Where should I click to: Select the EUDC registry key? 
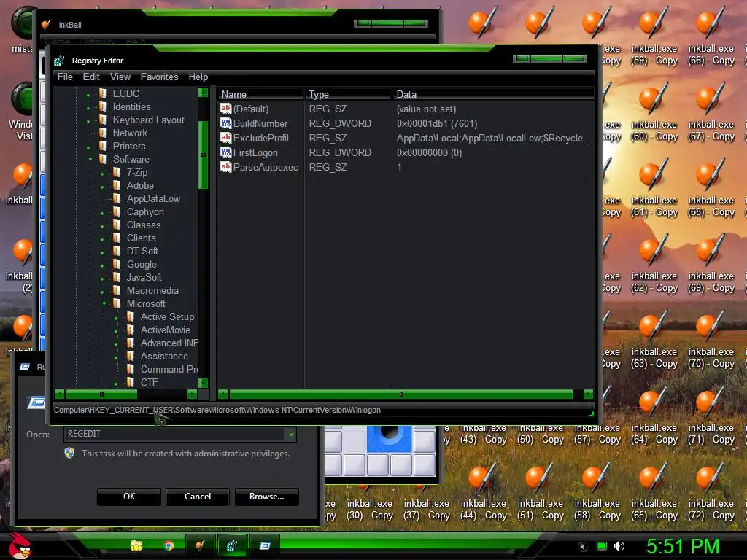click(125, 93)
